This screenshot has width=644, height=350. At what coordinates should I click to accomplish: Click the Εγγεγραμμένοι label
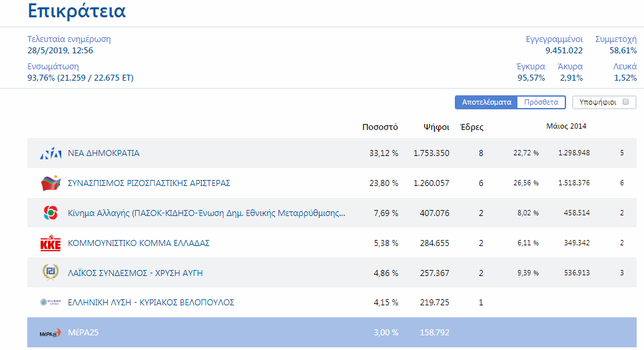[554, 39]
